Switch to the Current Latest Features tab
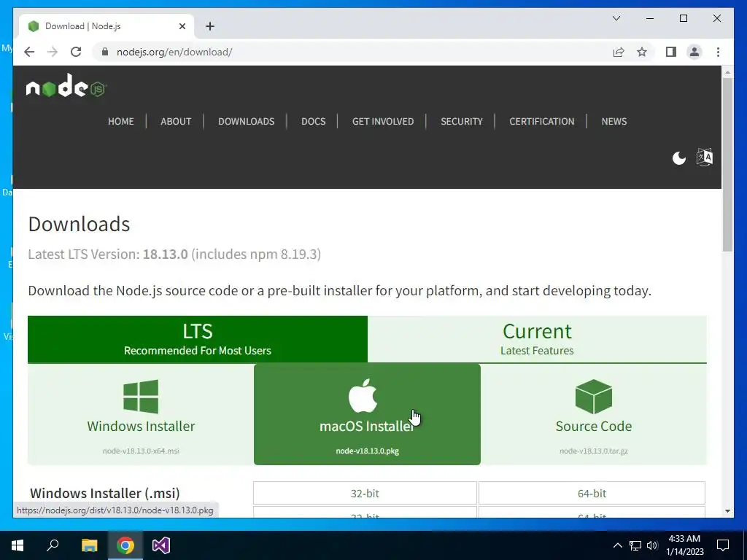Viewport: 747px width, 560px height. [x=537, y=339]
